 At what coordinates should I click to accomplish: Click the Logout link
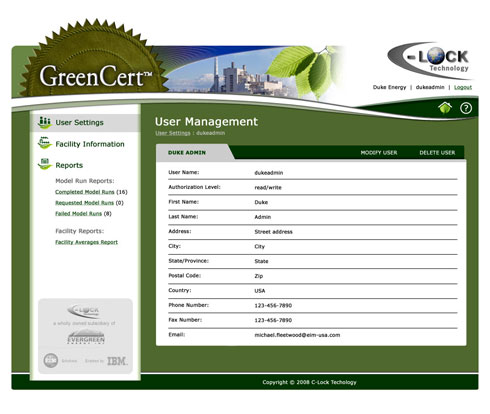click(463, 87)
